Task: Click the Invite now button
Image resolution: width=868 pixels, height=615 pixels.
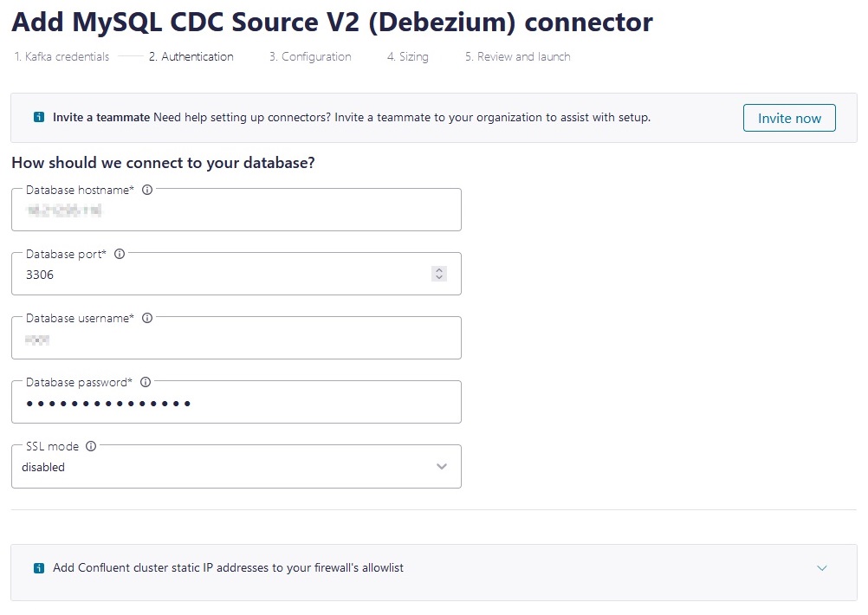Action: pos(788,118)
